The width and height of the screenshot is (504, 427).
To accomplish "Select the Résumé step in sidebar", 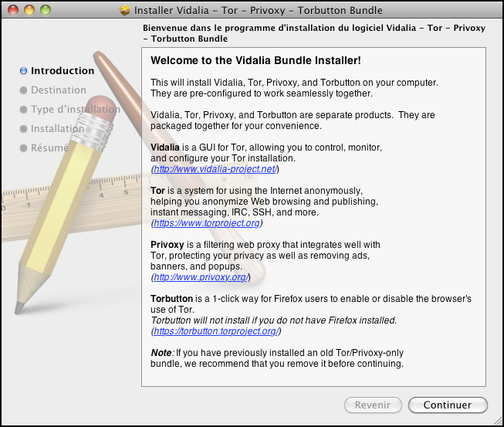I will (49, 148).
